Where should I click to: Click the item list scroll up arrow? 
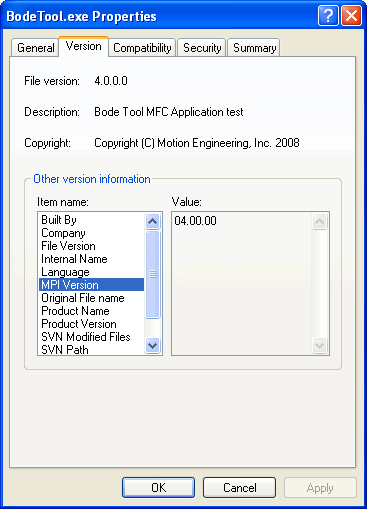tap(153, 221)
